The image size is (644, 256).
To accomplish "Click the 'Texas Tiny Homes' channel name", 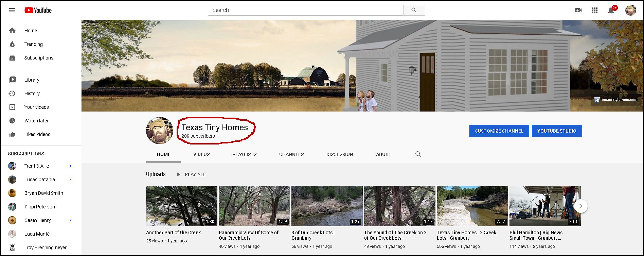I will click(x=215, y=127).
